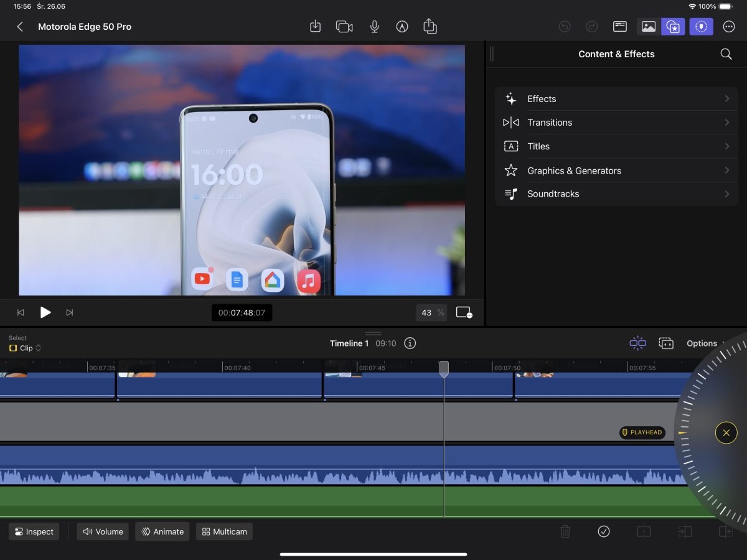Open the More options ellipsis menu
The width and height of the screenshot is (747, 560).
click(730, 27)
